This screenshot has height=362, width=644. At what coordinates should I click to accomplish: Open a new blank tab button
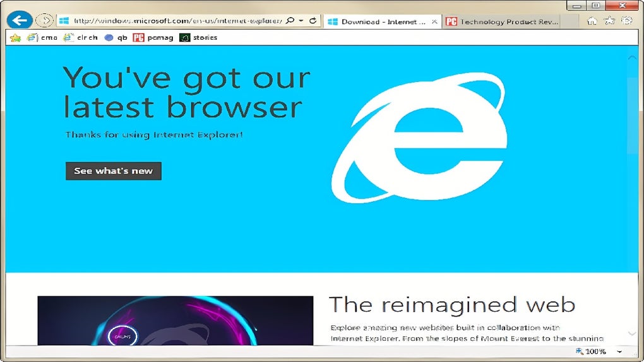(x=569, y=21)
